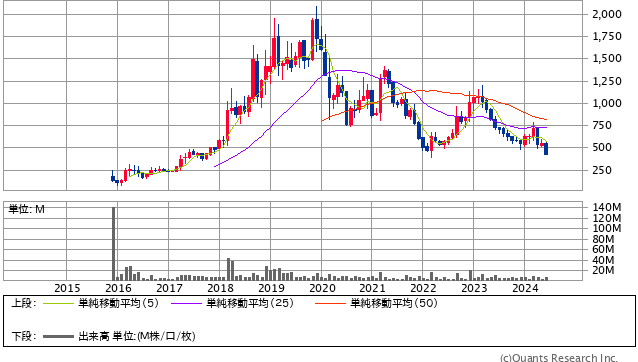The image size is (638, 362).
Task: Click the 1,250 price axis label
Action: click(x=607, y=81)
